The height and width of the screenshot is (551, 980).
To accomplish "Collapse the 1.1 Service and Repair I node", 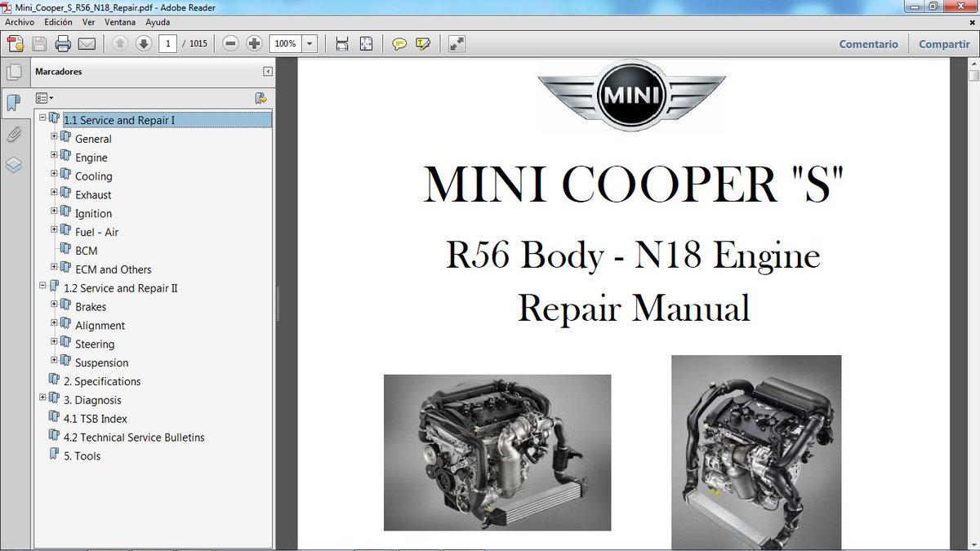I will pyautogui.click(x=42, y=118).
